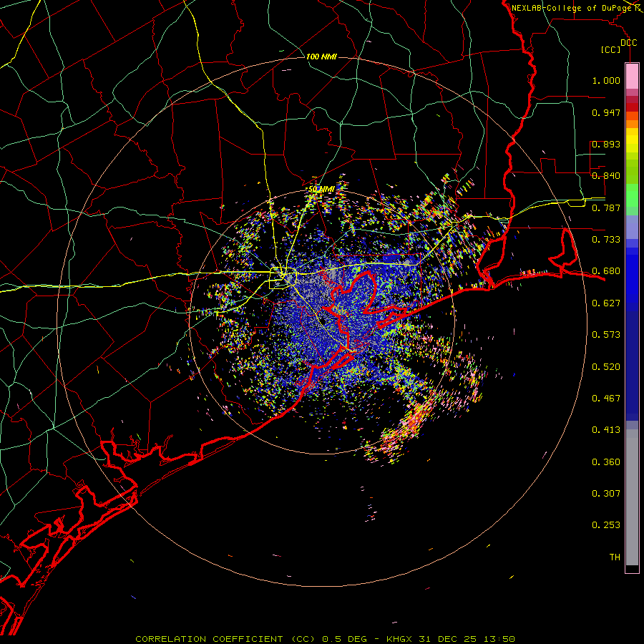
Task: Click the 13:50 timestamp
Action: [x=500, y=639]
